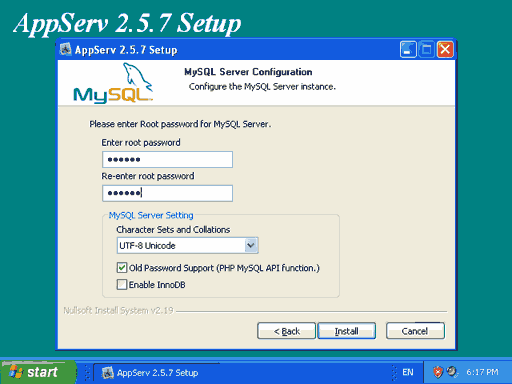Enable InnoDB checkbox
This screenshot has width=512, height=384.
coord(122,285)
